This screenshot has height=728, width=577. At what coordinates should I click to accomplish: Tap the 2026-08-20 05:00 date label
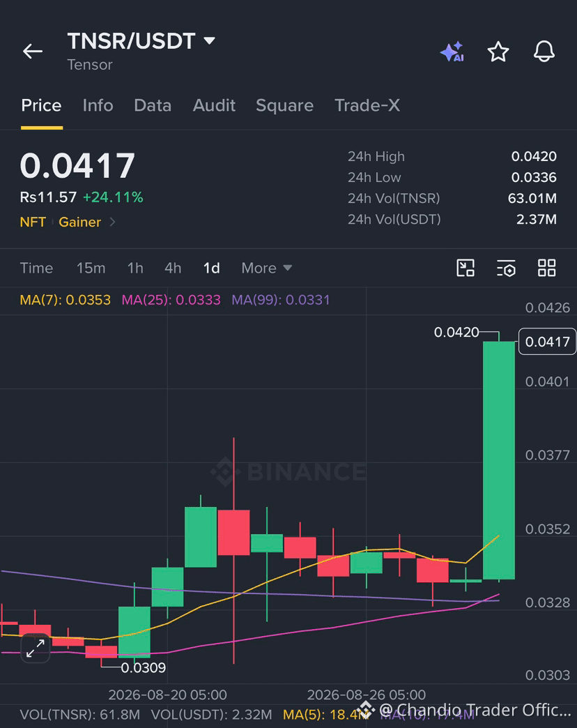[167, 695]
